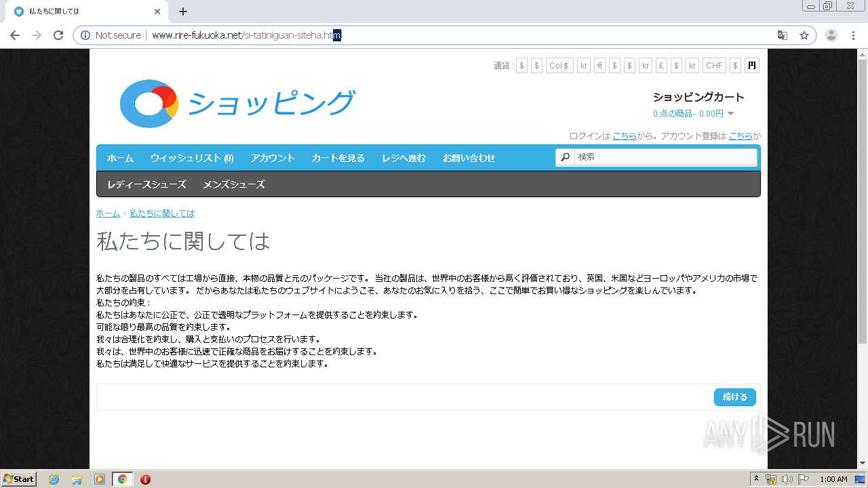Open Action Center flag icon
This screenshot has width=868, height=488.
(804, 479)
